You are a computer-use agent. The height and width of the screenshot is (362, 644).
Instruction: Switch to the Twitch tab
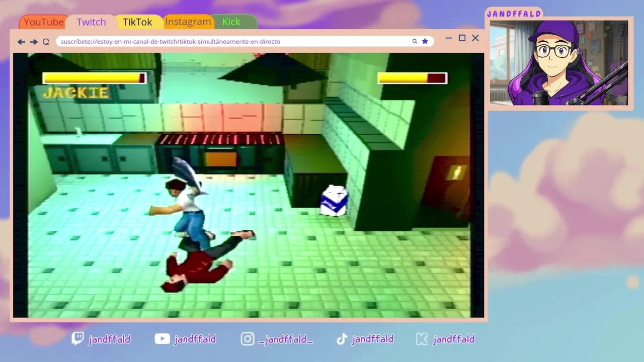(x=91, y=22)
